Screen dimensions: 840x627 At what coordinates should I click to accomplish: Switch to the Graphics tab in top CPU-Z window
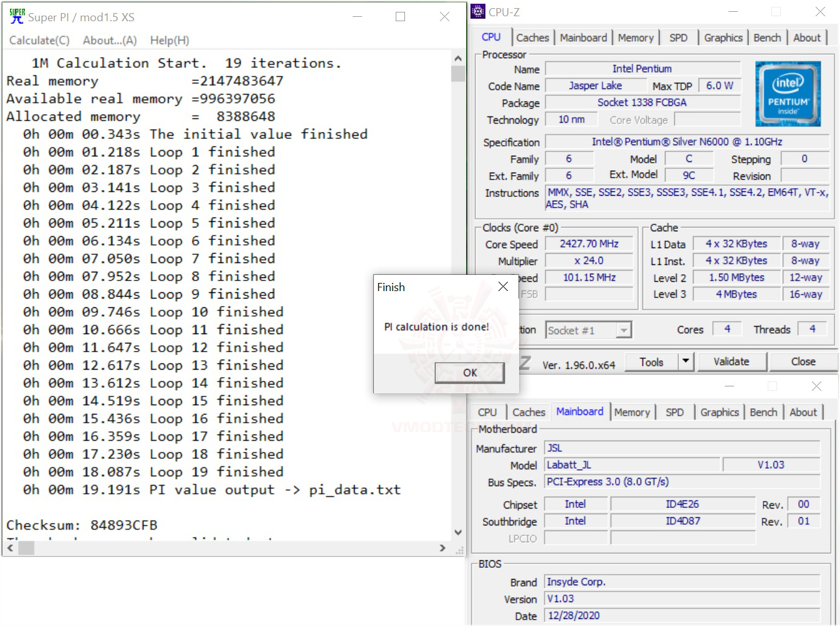(x=723, y=37)
